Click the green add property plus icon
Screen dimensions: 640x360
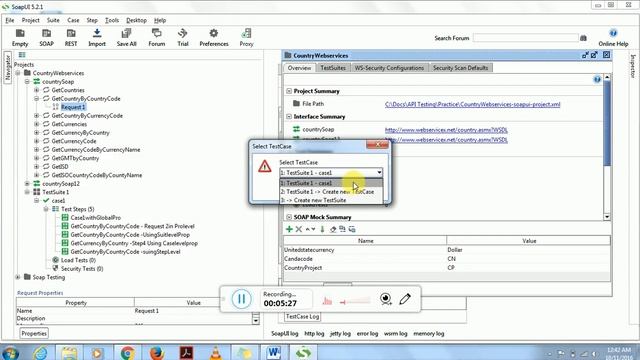pyautogui.click(x=289, y=229)
